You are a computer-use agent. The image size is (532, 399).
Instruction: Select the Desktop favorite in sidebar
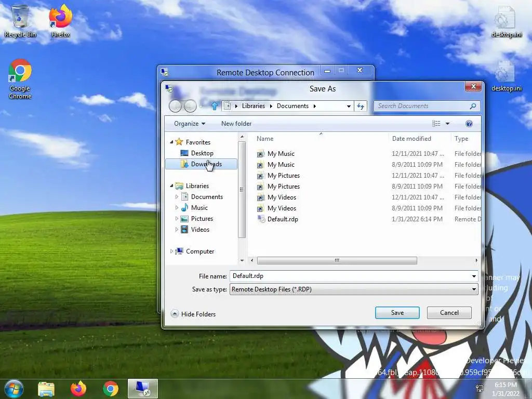[x=202, y=153]
